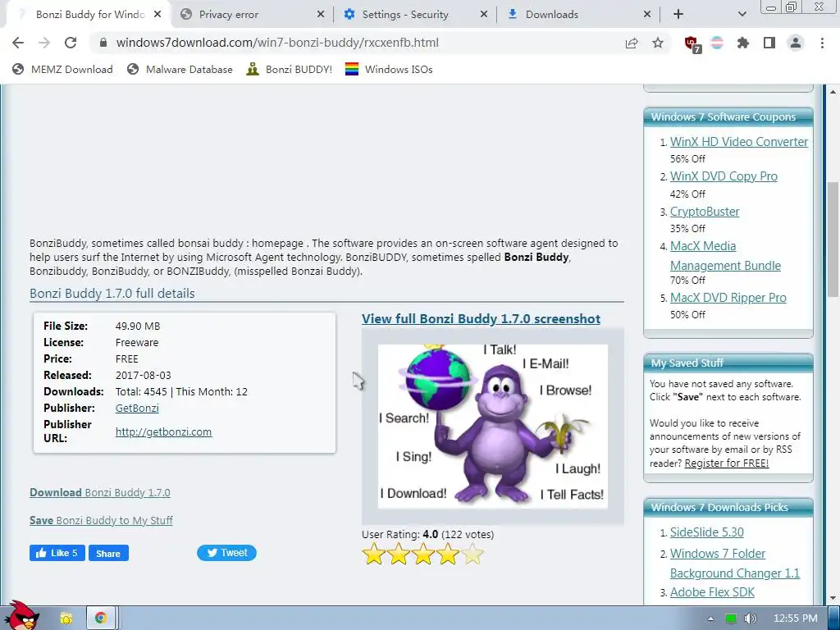Rate with the fifth empty star

tap(472, 555)
